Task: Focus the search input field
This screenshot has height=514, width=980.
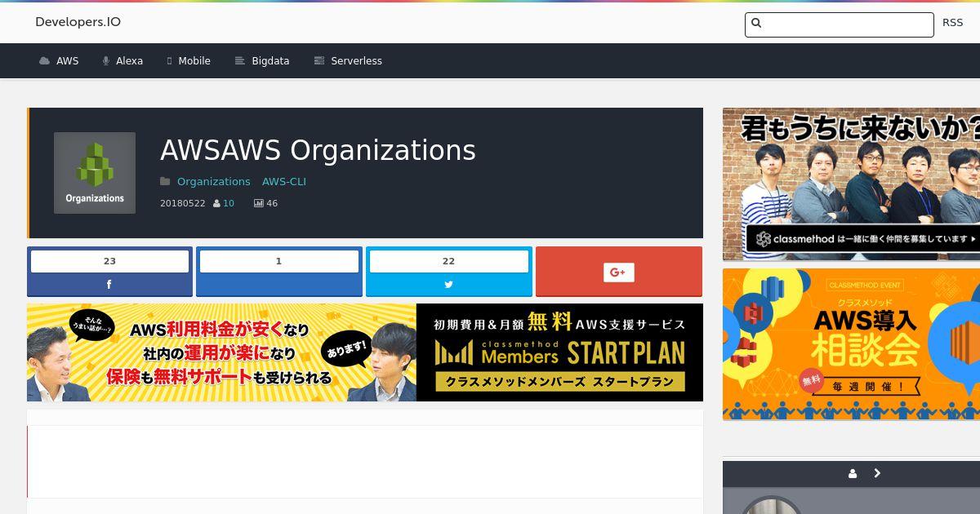Action: 839,24
